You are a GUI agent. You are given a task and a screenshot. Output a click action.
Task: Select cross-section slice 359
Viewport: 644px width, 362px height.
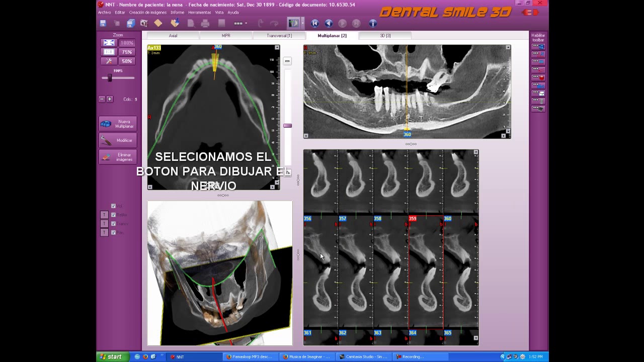pos(426,272)
